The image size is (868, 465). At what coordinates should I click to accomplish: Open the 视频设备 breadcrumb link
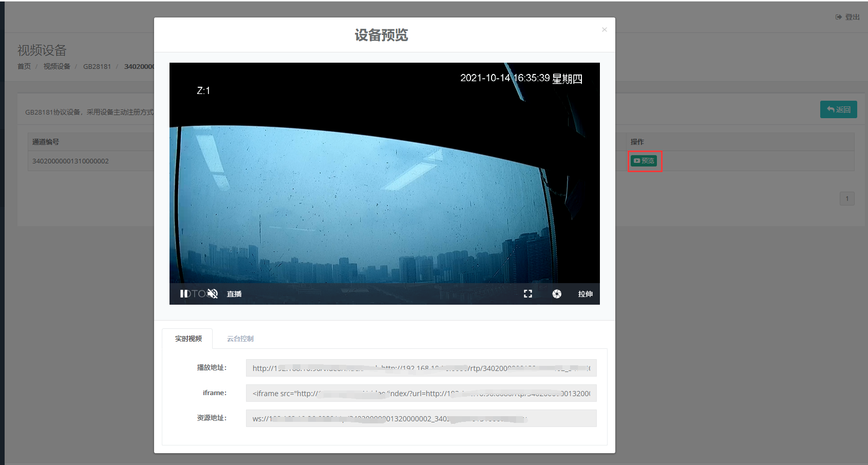tap(56, 66)
